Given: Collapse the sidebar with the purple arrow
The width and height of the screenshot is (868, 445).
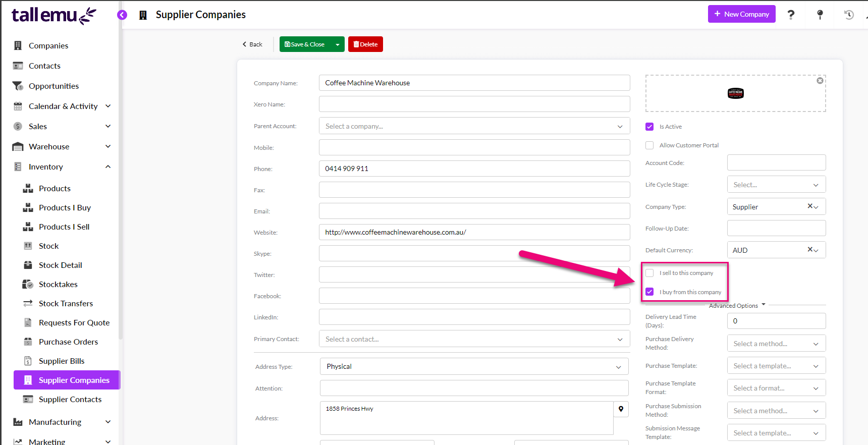Looking at the screenshot, I should point(122,15).
